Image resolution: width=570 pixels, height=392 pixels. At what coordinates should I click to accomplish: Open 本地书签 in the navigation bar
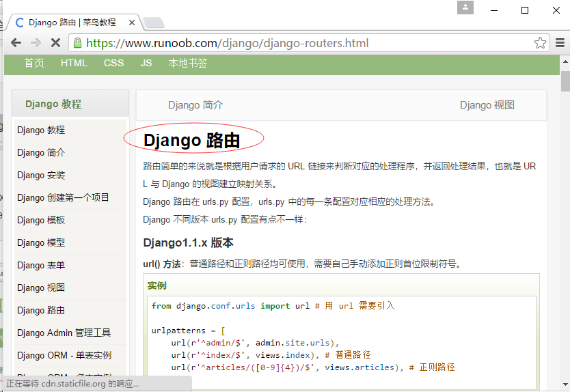[187, 64]
